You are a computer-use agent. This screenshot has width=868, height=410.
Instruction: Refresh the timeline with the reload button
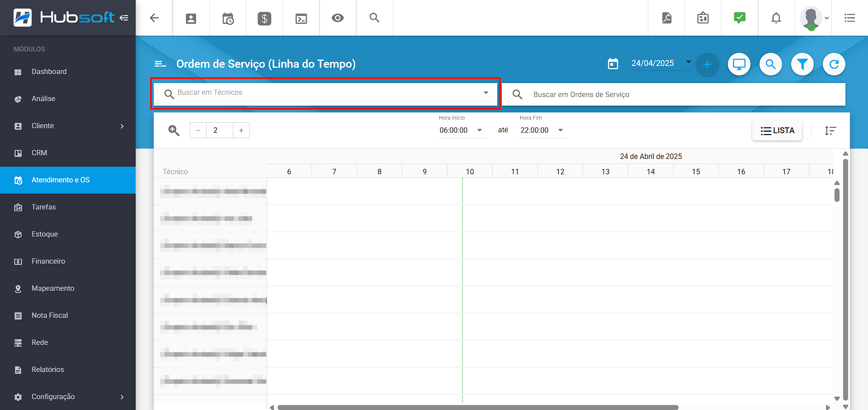click(x=834, y=65)
